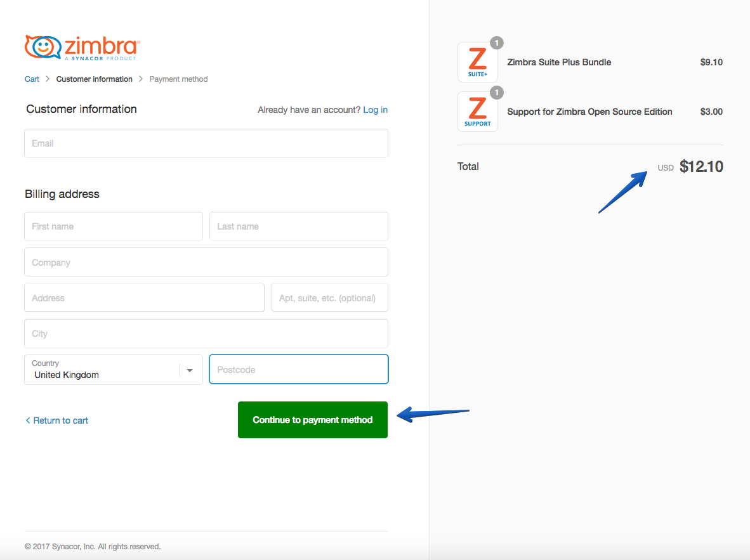Open Payment method breadcrumb step
This screenshot has height=560, width=750.
pos(178,79)
